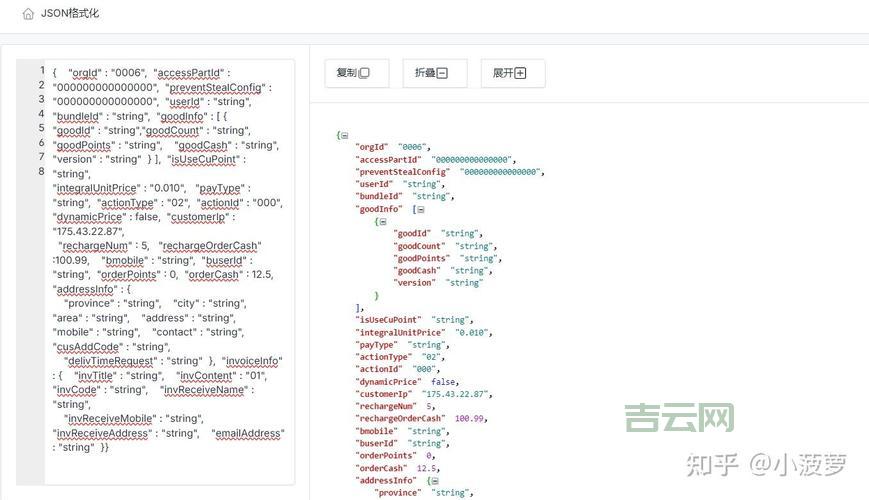Click the "orderCash" value 12.5
The image size is (869, 500).
click(x=427, y=468)
